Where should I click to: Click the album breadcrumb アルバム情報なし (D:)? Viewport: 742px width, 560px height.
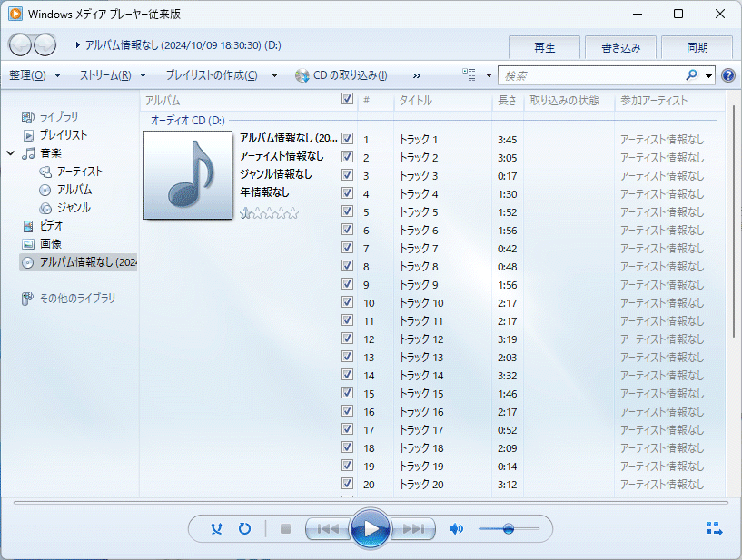(183, 45)
